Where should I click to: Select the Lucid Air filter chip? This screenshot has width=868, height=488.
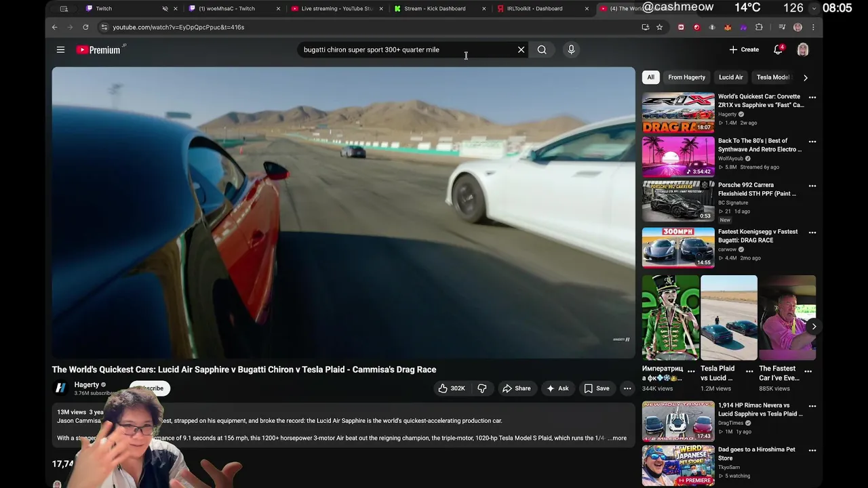tap(730, 77)
